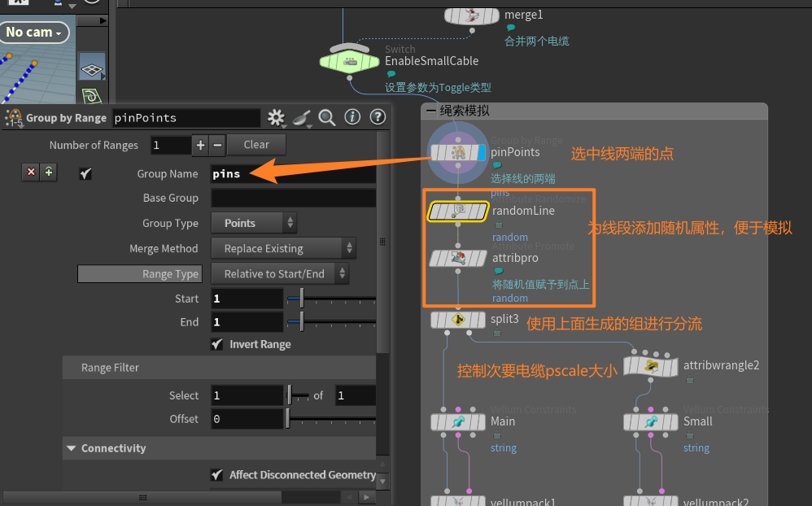Click the search magnifier icon in parameters
Screen dimensions: 812x506
point(327,117)
